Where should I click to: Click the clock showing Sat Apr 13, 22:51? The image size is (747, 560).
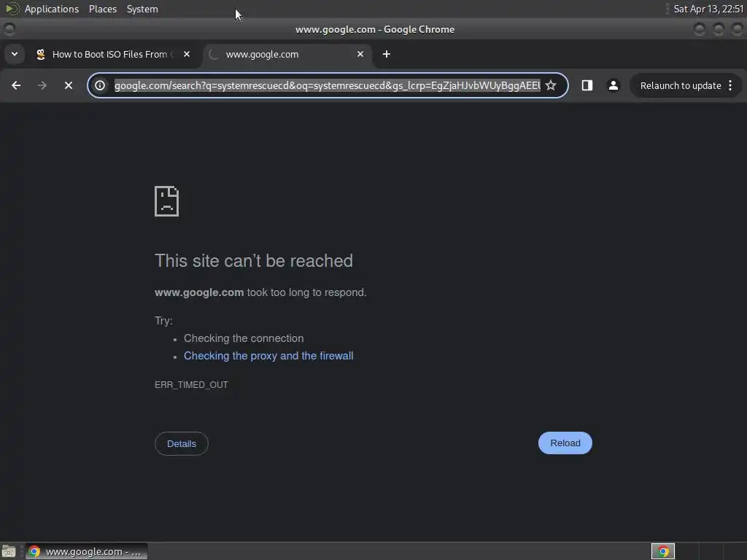coord(708,9)
